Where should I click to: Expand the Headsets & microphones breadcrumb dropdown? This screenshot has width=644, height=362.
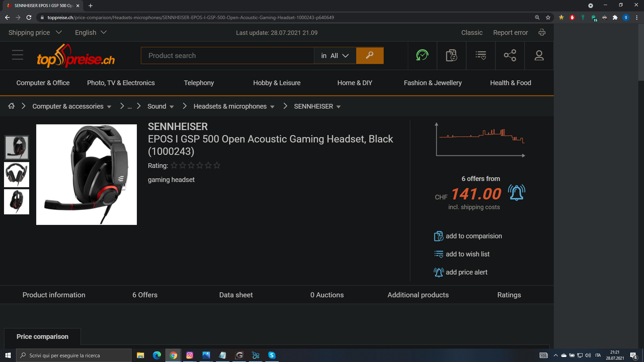click(272, 107)
